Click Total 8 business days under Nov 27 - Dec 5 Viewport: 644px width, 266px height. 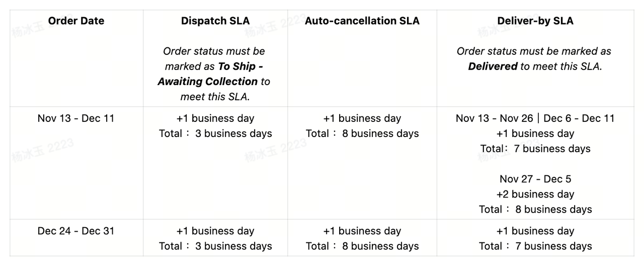pyautogui.click(x=535, y=209)
